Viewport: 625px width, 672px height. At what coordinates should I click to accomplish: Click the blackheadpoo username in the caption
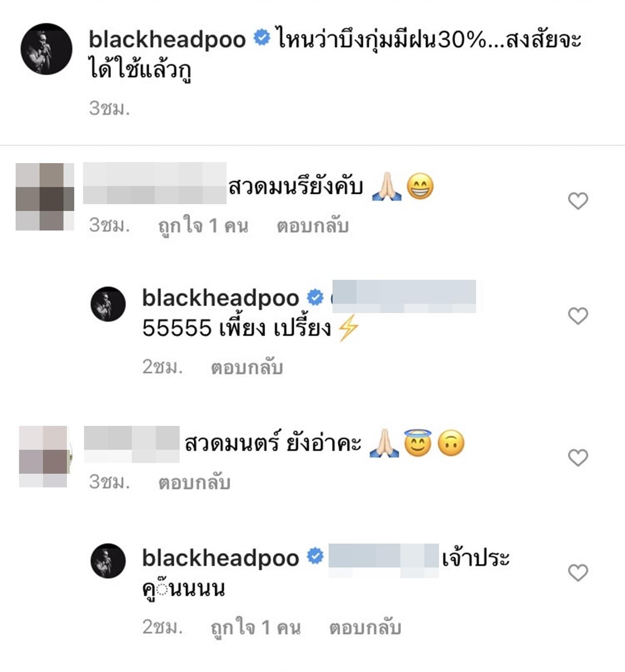click(167, 40)
